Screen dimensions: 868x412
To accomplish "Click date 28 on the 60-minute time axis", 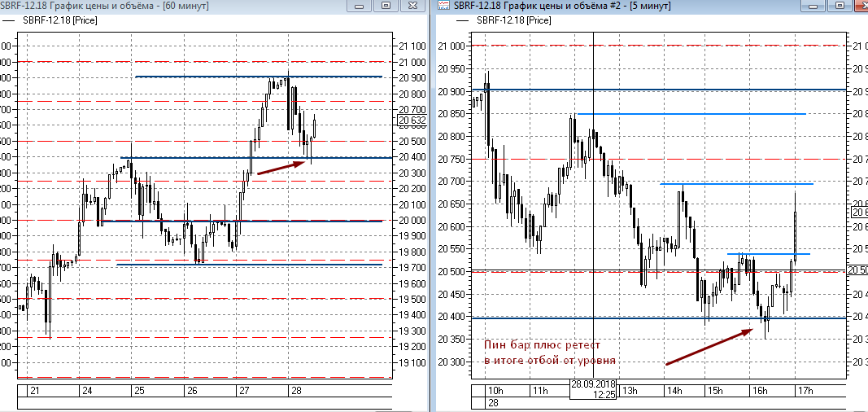I will 295,390.
